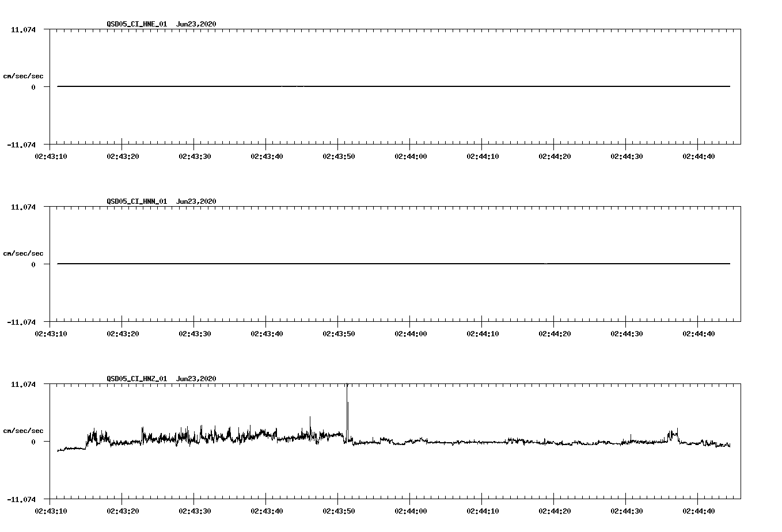This screenshot has height=532, width=782.
Task: Click 02:44:10 time label on HNZ plot
Action: [x=483, y=511]
